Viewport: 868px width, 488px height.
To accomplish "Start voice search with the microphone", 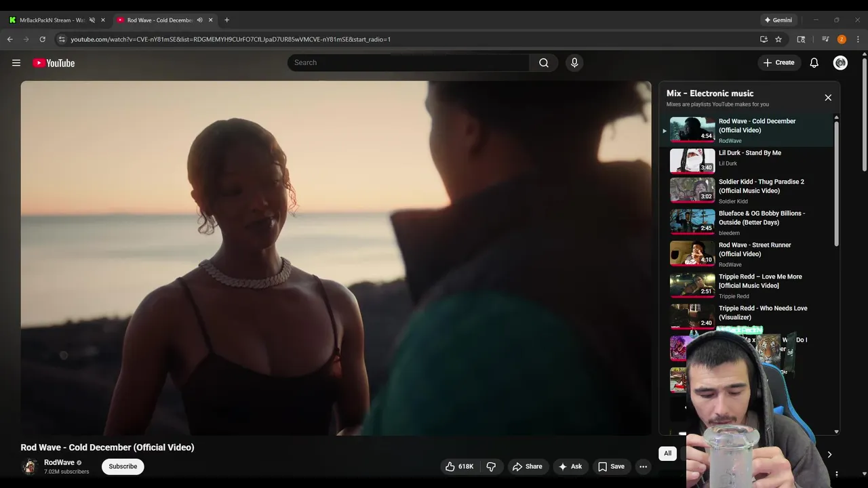I will pos(574,62).
